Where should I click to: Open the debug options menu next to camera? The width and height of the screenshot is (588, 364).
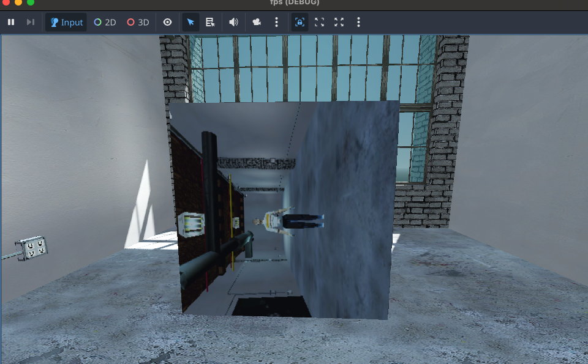click(276, 22)
